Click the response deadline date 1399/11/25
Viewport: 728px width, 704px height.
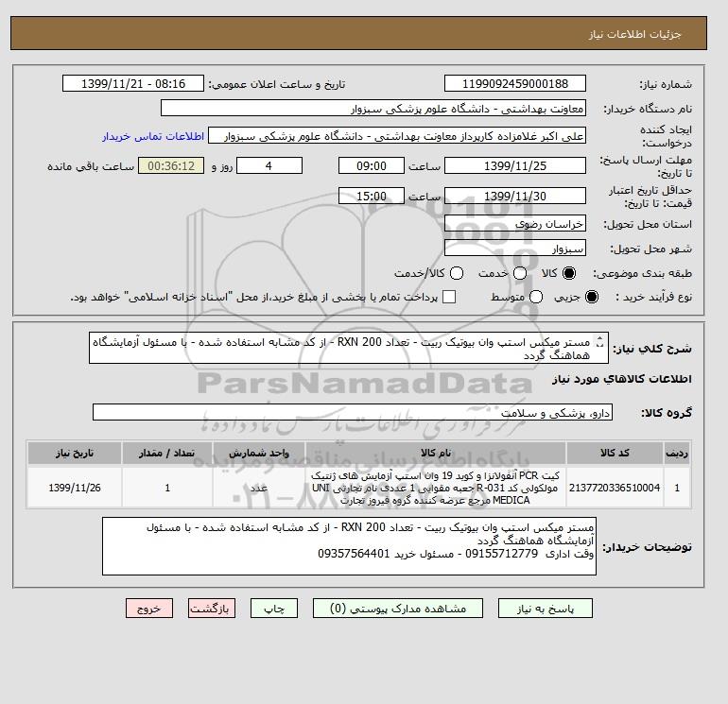(515, 165)
